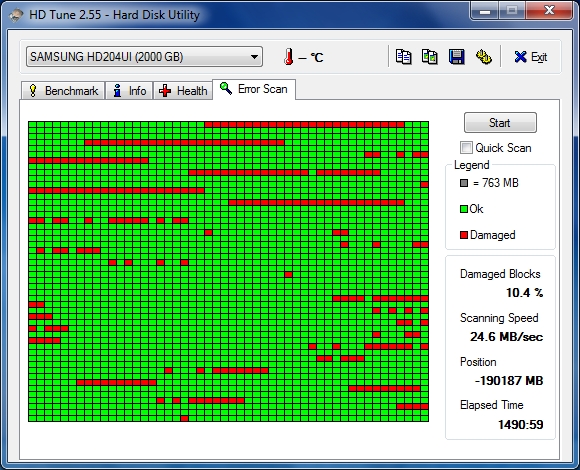Screen dimensions: 580x470
Task: Click the thermometer temperature icon
Action: (x=289, y=57)
